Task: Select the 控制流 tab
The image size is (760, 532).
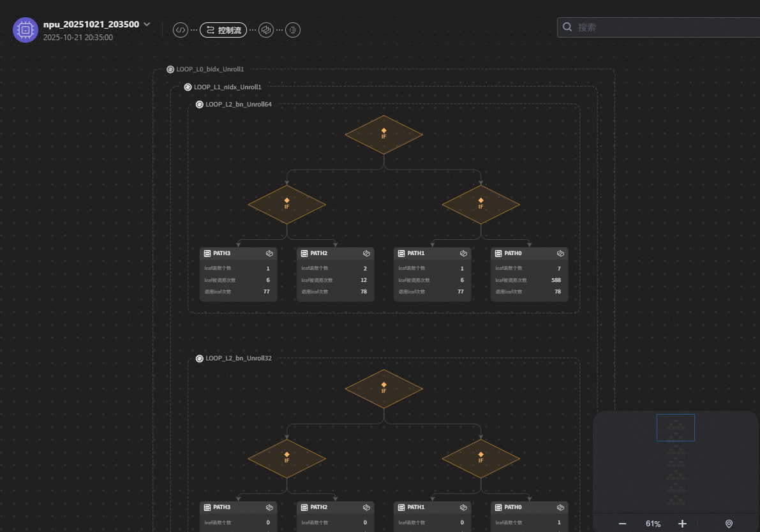Action: click(x=223, y=30)
